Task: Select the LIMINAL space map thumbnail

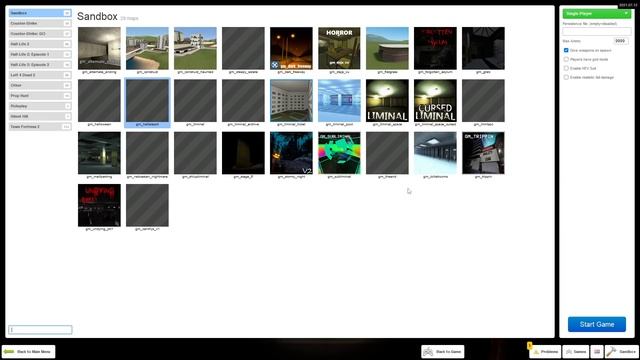Action: pyautogui.click(x=387, y=101)
